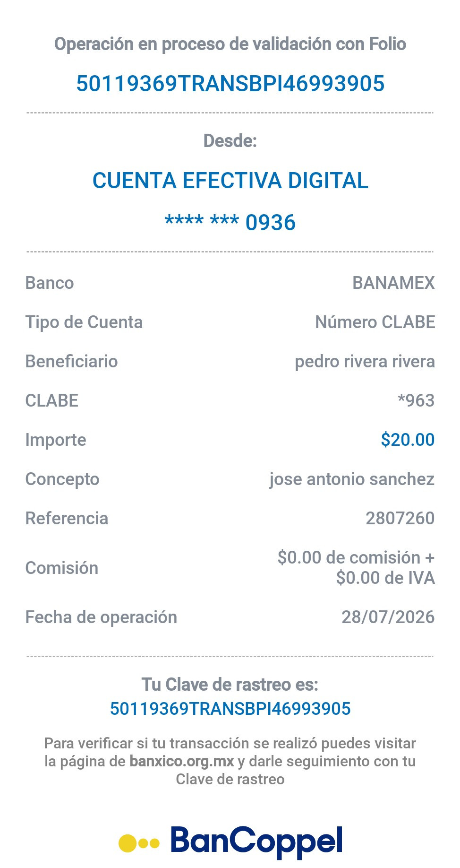Open the banxico.org.mx link
Screen dimensions: 460x868
coord(182,761)
